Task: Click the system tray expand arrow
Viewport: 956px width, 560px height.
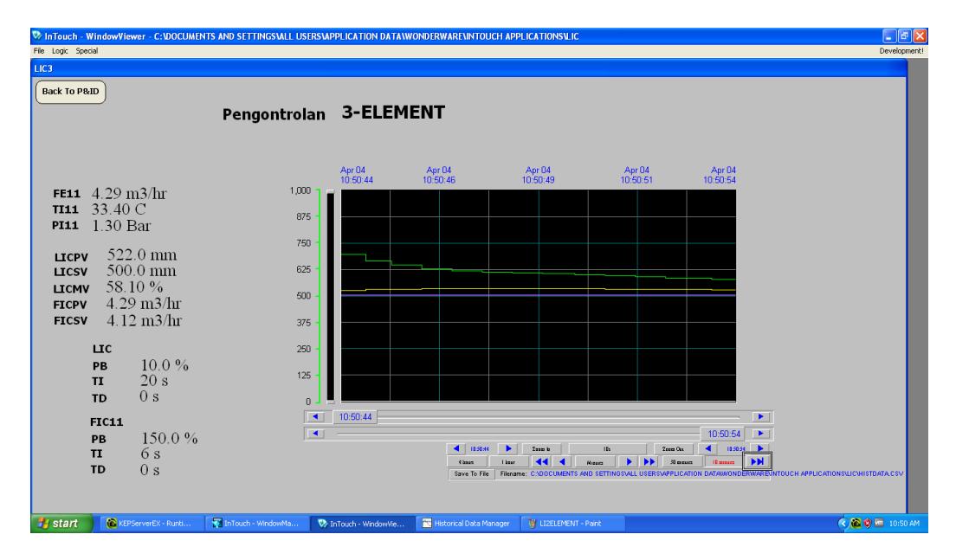Action: (x=843, y=523)
